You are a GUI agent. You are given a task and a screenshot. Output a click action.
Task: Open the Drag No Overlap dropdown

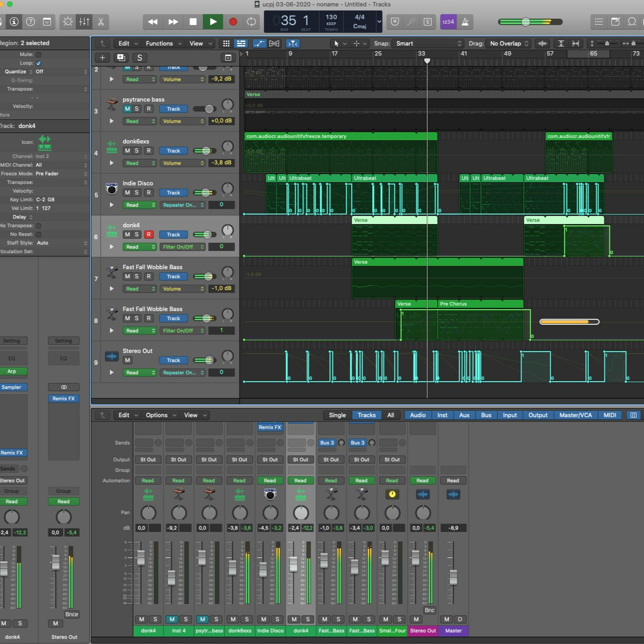pyautogui.click(x=508, y=43)
